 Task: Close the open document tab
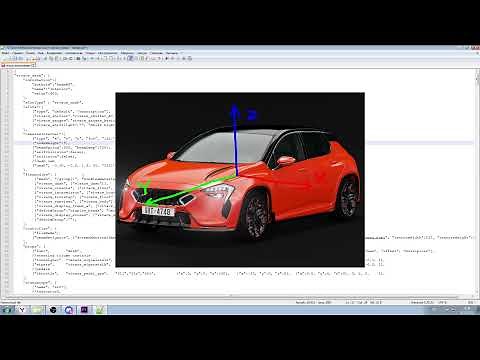(x=33, y=65)
